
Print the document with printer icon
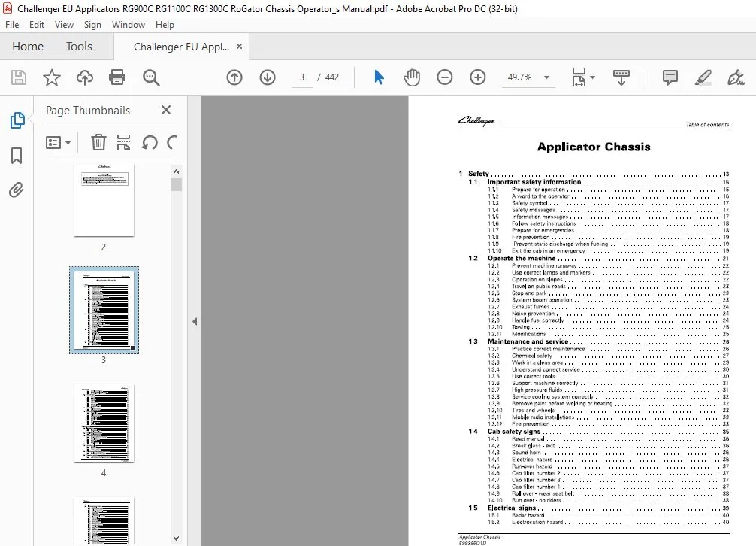coord(117,77)
